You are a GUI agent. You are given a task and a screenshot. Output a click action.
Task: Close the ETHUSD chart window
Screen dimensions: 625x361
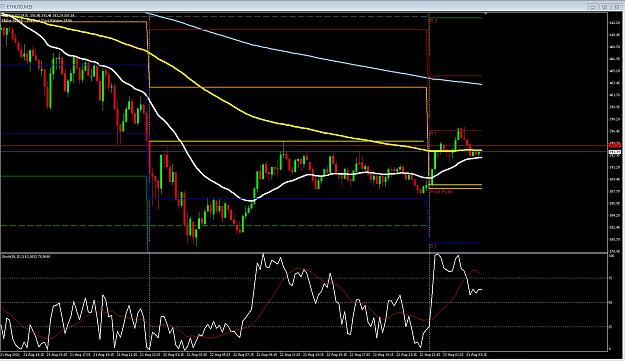tap(617, 7)
